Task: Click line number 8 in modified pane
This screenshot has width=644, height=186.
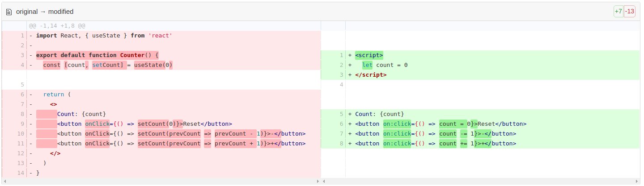Action: [341, 144]
